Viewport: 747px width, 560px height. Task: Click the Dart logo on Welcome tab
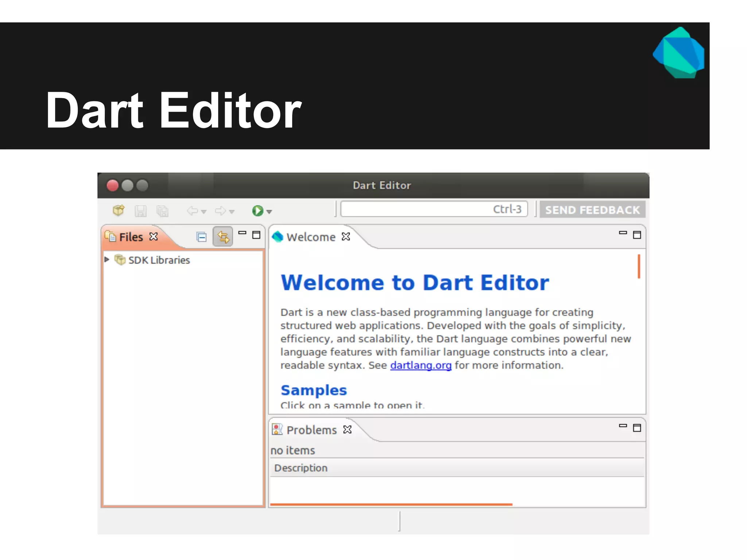tap(278, 237)
